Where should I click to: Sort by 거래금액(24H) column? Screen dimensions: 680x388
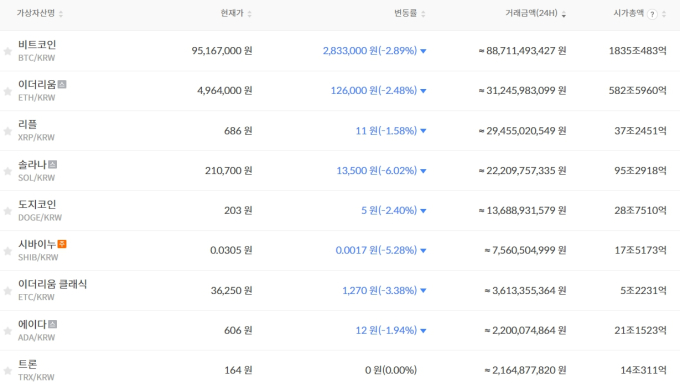tap(535, 13)
